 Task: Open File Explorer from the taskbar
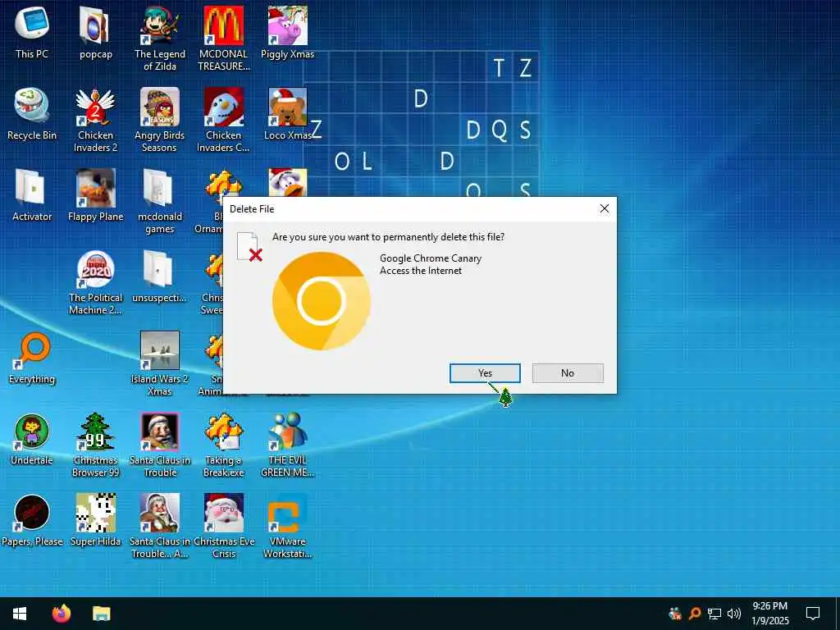click(101, 614)
